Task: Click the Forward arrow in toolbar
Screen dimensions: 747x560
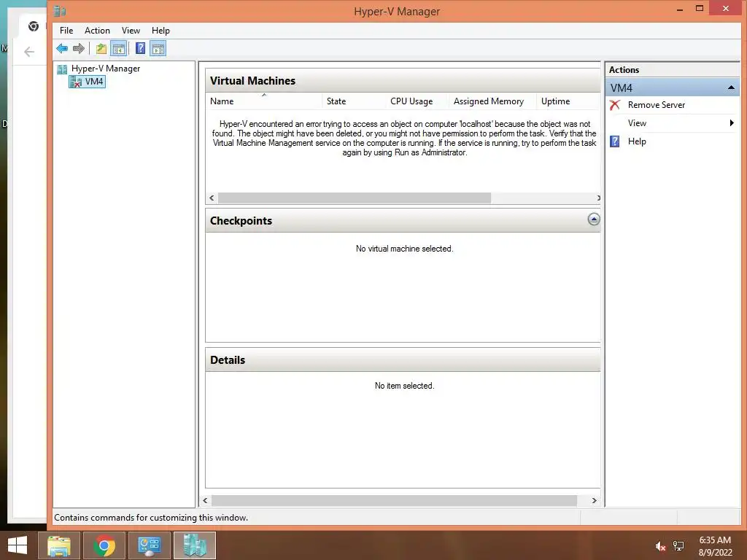Action: pos(79,48)
